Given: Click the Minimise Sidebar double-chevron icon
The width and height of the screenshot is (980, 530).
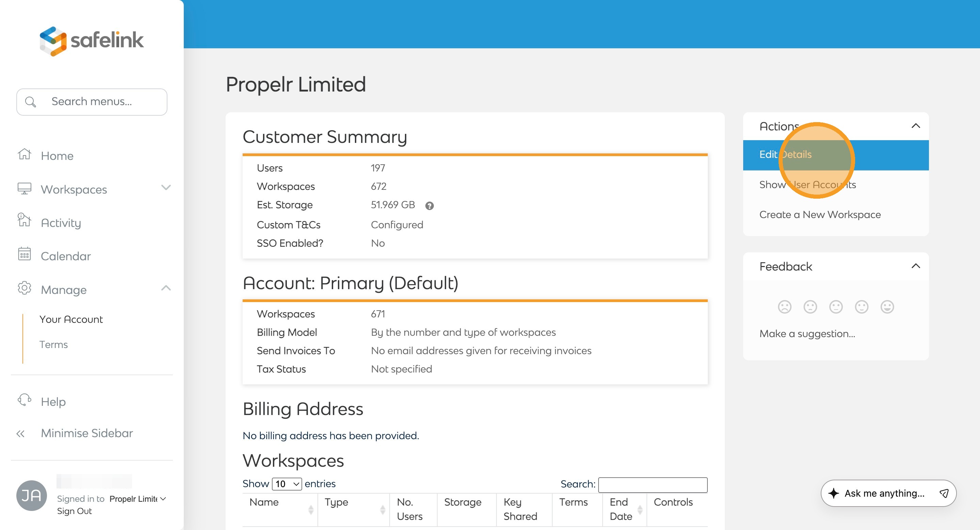Looking at the screenshot, I should pos(21,433).
